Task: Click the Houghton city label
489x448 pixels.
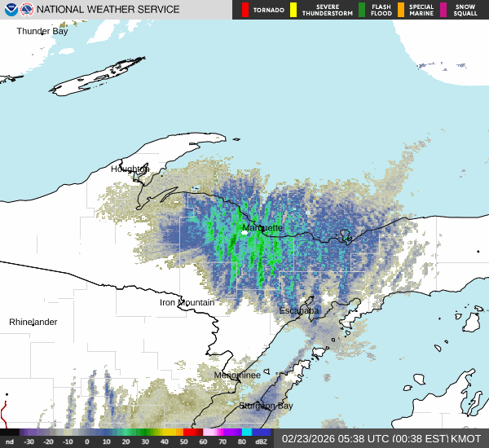Action: point(130,169)
